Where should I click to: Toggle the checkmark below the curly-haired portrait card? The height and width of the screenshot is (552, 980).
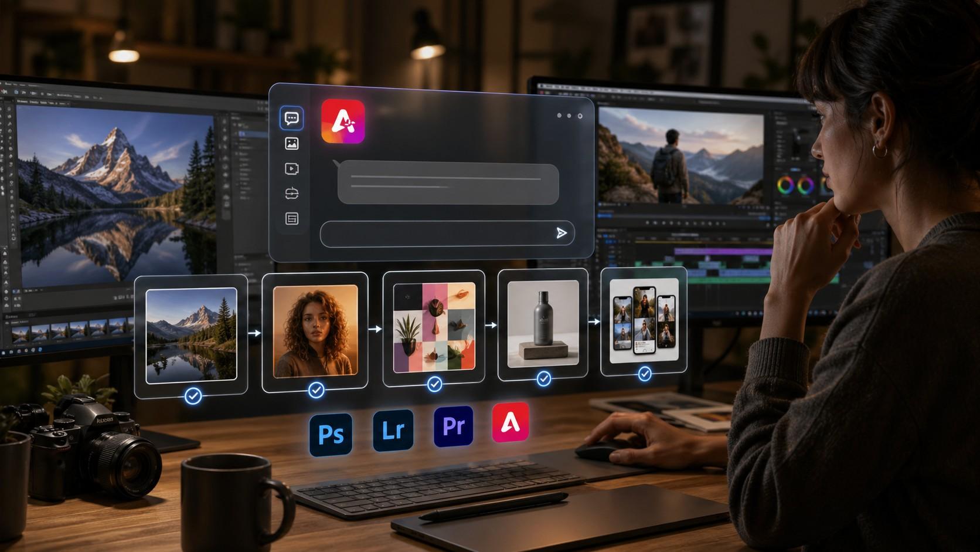(316, 390)
